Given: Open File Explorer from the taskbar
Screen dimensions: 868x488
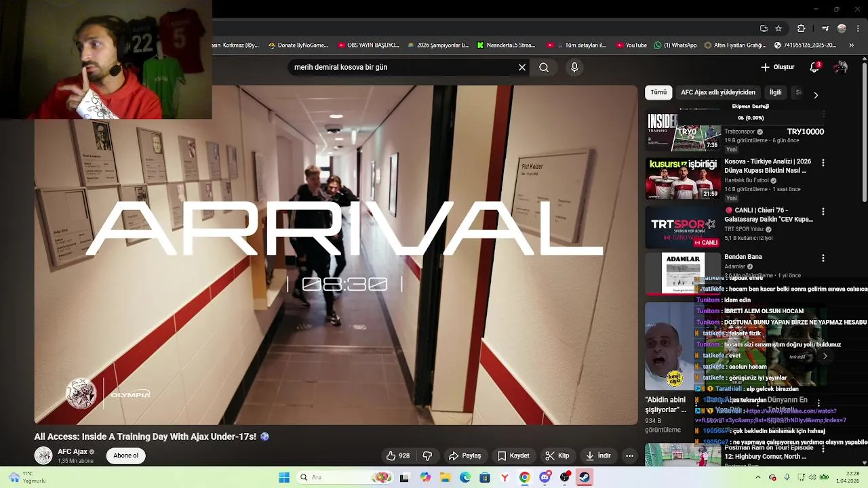Looking at the screenshot, I should 446,477.
